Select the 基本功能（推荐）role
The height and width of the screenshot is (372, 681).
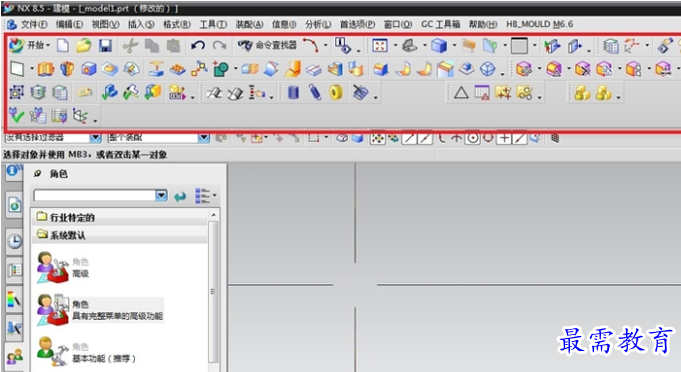coord(86,352)
